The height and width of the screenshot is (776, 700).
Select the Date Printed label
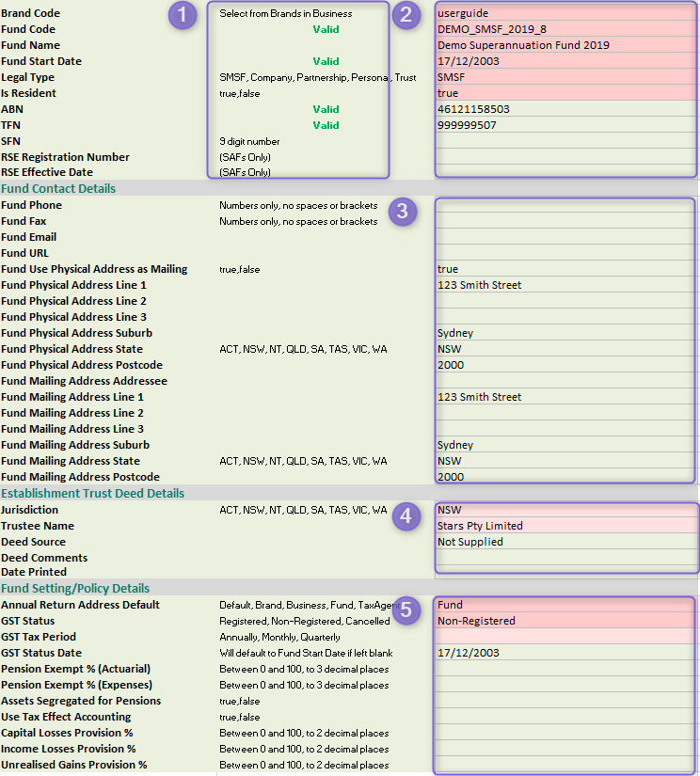tap(34, 572)
